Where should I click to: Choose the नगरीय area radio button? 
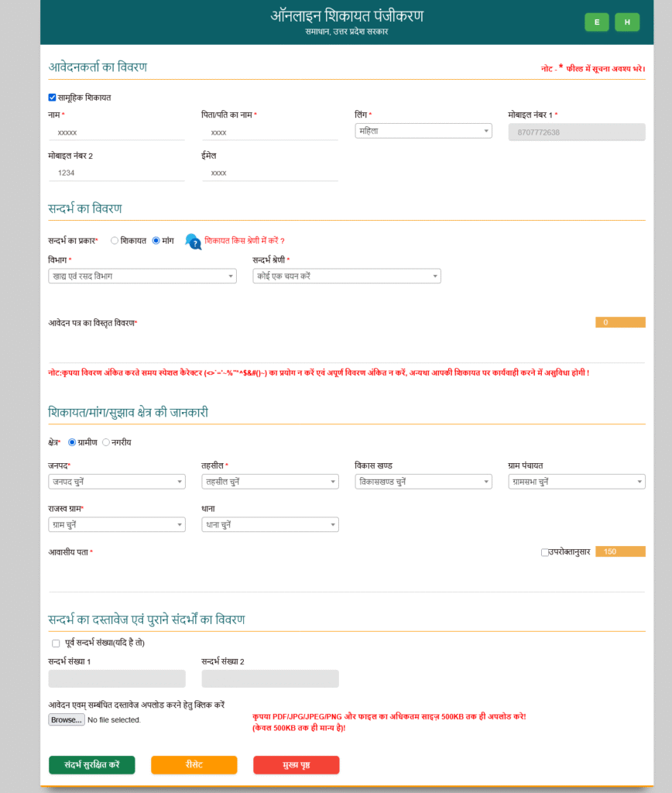(x=106, y=442)
